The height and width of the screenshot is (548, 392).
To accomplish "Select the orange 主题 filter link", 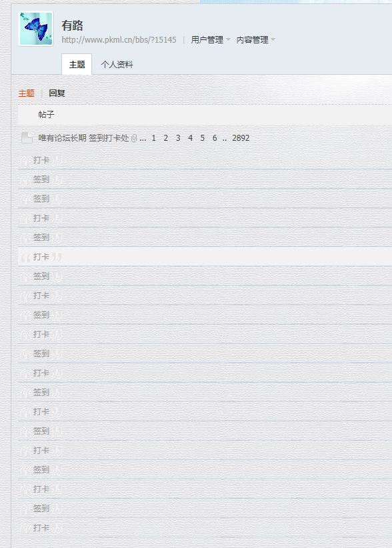I will (27, 93).
